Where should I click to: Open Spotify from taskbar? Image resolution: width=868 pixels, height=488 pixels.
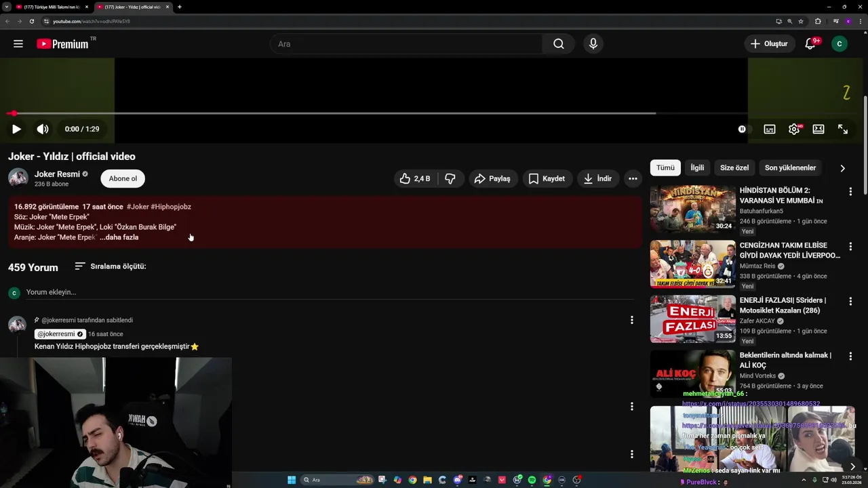point(532,480)
